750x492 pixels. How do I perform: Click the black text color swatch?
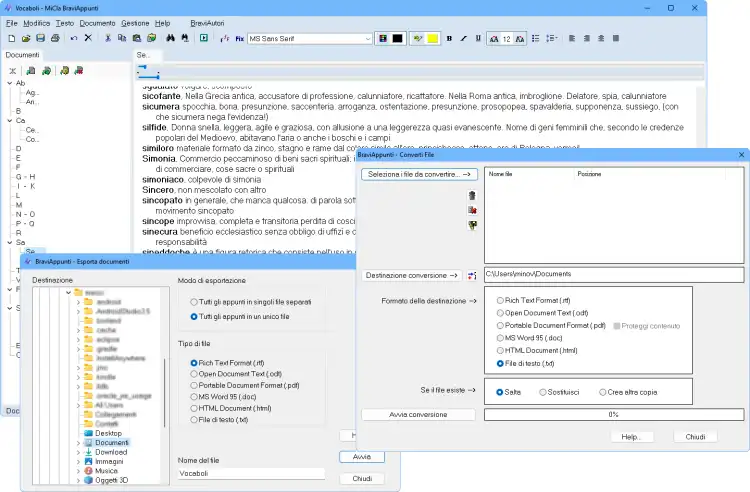pyautogui.click(x=397, y=39)
